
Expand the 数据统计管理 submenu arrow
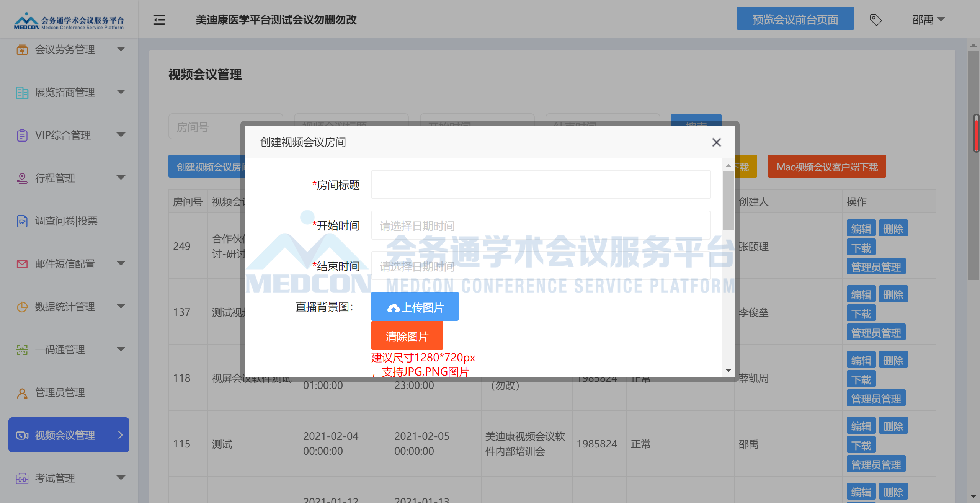click(x=121, y=306)
